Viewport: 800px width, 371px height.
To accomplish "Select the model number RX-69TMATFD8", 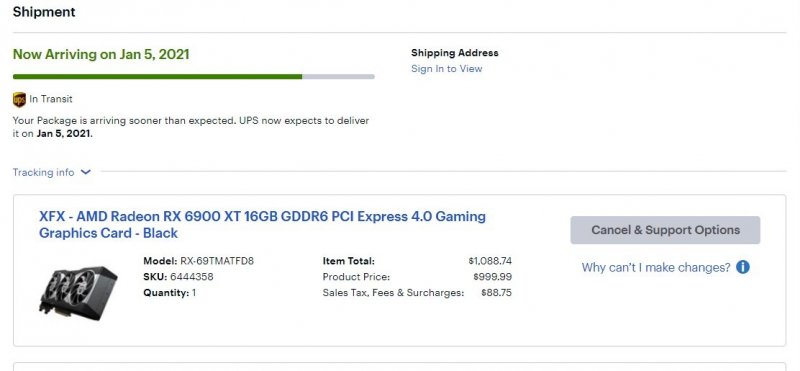I will click(217, 261).
